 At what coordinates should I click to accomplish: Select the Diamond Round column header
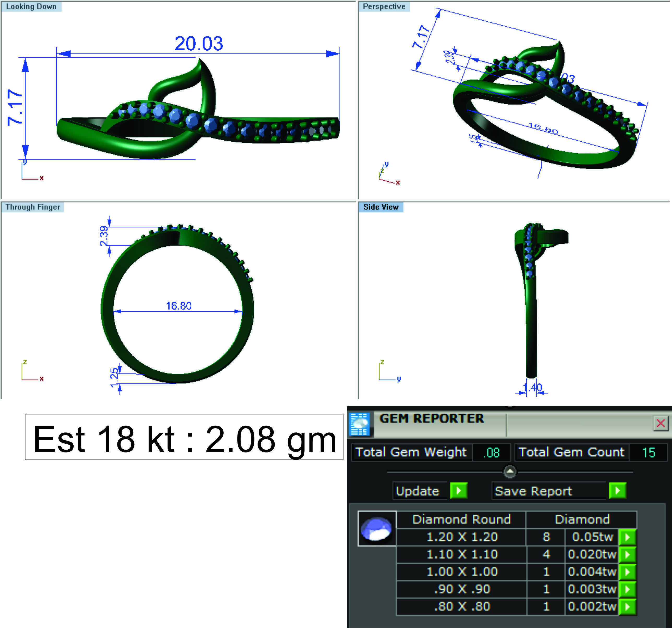(x=461, y=520)
